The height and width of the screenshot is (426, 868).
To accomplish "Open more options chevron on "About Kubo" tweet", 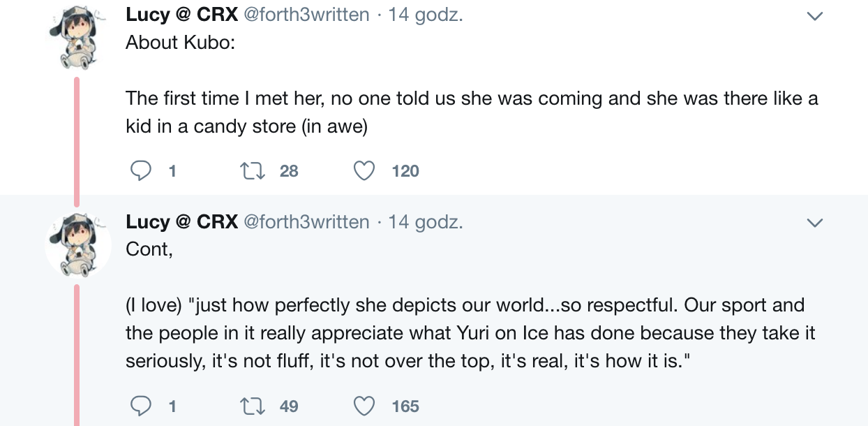I will click(x=814, y=15).
